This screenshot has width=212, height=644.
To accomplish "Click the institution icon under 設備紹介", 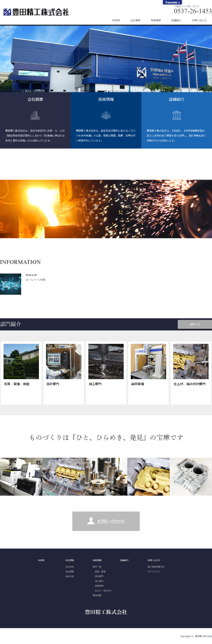I will coord(177,116).
